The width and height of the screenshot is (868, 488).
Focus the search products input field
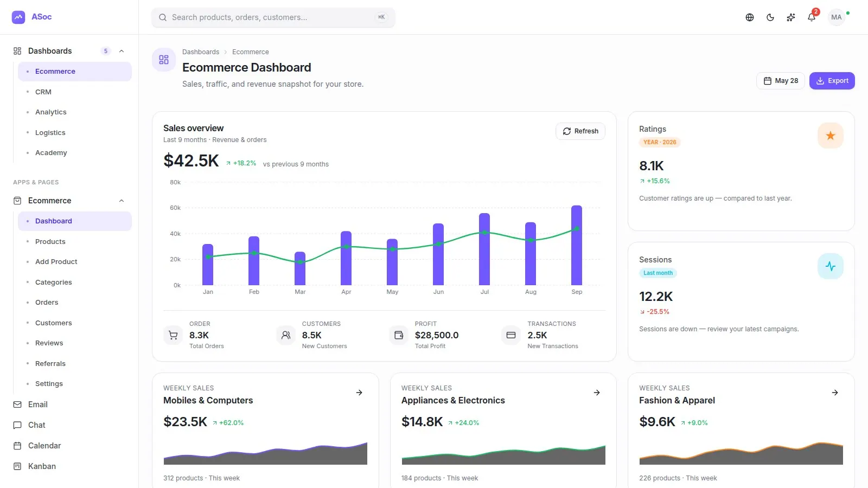(x=273, y=17)
